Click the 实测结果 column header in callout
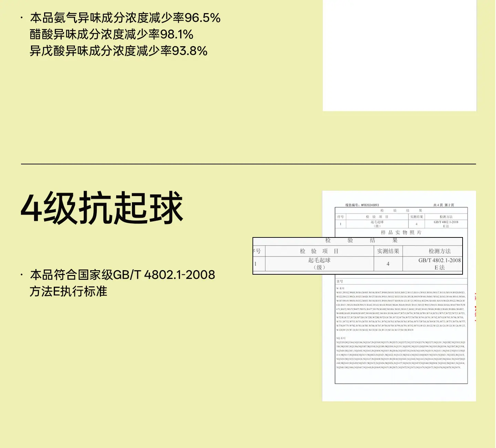The width and height of the screenshot is (496, 448). coord(388,251)
